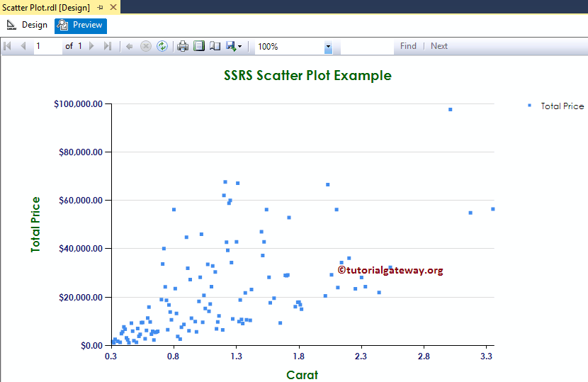Screen dimensions: 588x382
Task: Click the $20,000.00 axis label
Action: click(81, 298)
